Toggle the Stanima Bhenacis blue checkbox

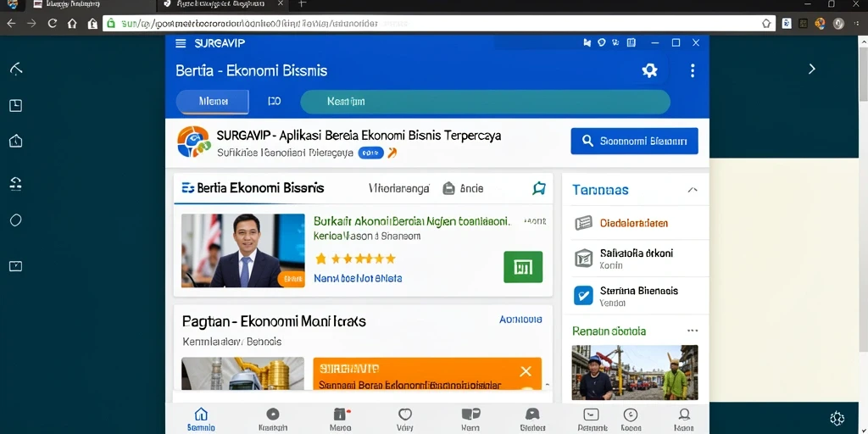tap(583, 295)
